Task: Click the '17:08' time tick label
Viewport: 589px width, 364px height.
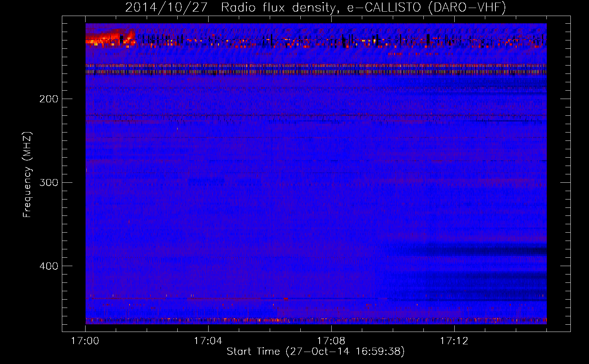Action: (x=331, y=341)
